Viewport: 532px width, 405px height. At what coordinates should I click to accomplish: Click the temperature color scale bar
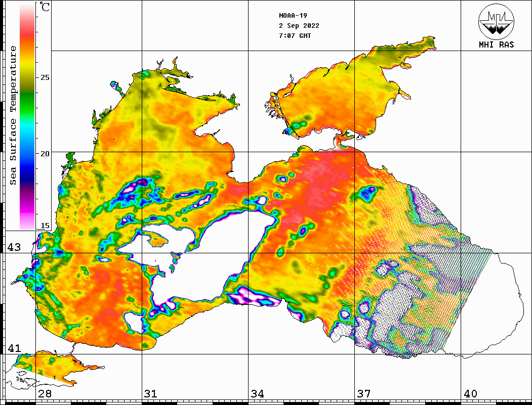pyautogui.click(x=27, y=117)
